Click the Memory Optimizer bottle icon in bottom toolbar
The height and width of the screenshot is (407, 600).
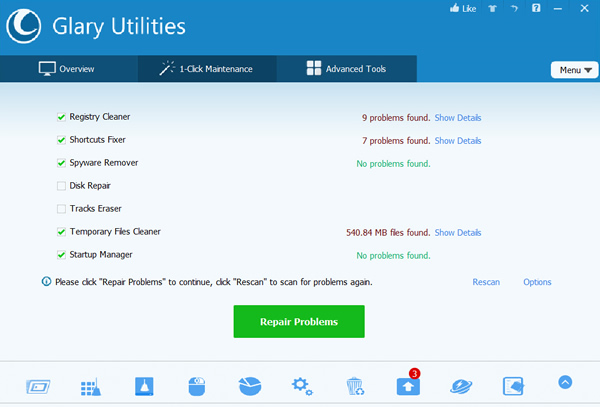pyautogui.click(x=144, y=386)
